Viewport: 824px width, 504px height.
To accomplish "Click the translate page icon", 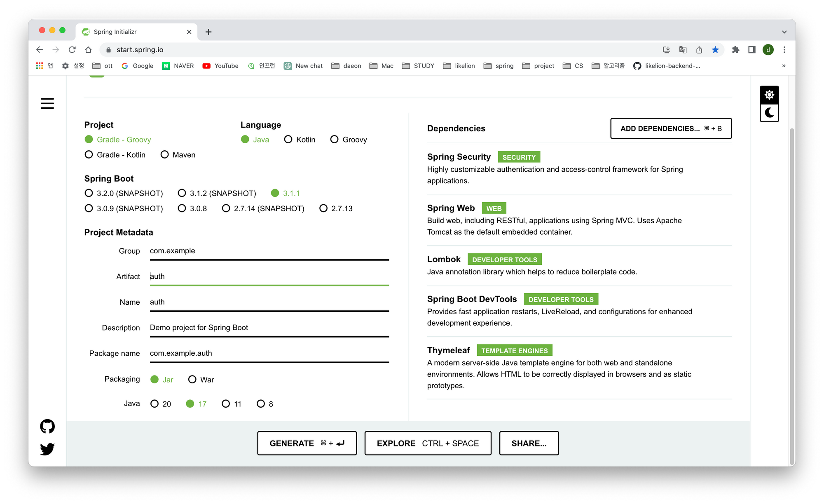I will point(683,50).
